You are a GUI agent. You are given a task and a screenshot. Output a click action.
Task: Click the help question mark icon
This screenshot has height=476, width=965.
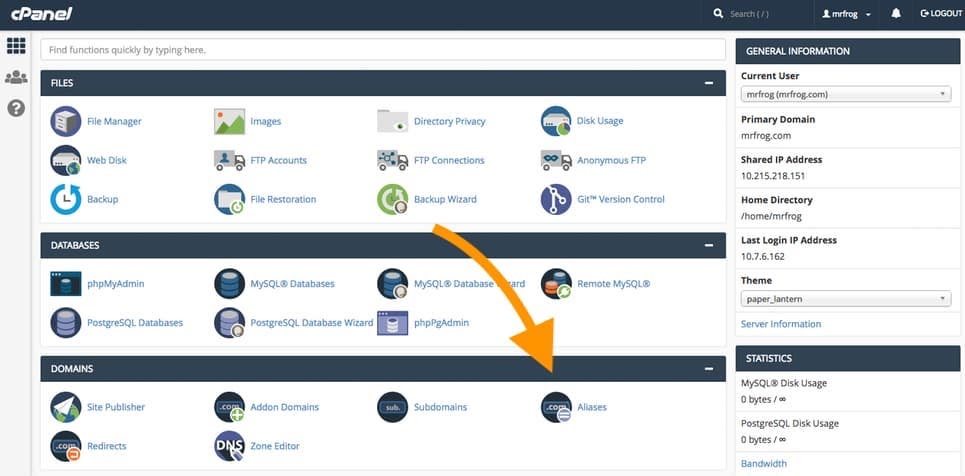coord(16,108)
